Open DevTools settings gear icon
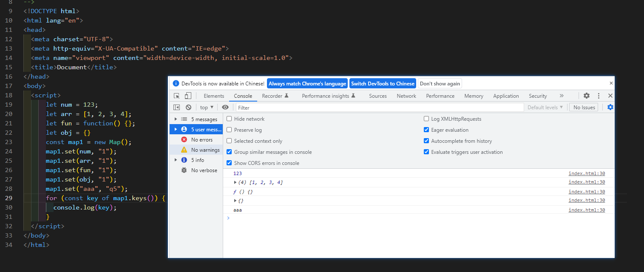644x272 pixels. tap(587, 96)
